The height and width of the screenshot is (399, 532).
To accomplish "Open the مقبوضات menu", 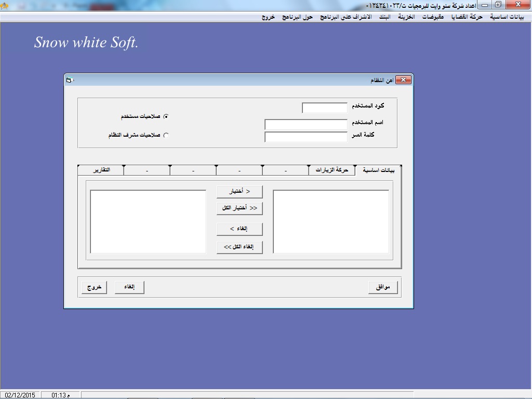I will (433, 17).
